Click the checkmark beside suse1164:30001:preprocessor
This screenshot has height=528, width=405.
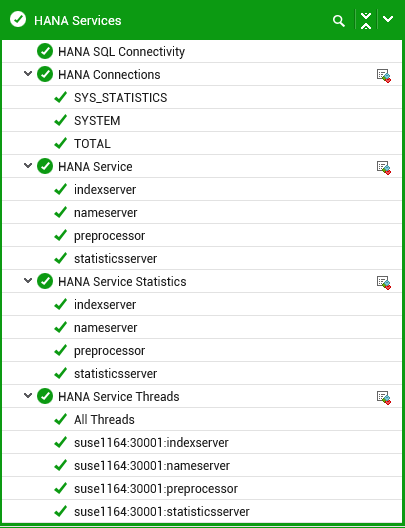[x=61, y=488]
